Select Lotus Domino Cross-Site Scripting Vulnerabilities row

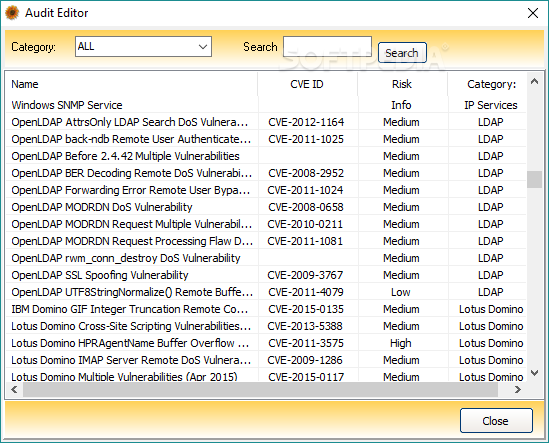tap(266, 326)
